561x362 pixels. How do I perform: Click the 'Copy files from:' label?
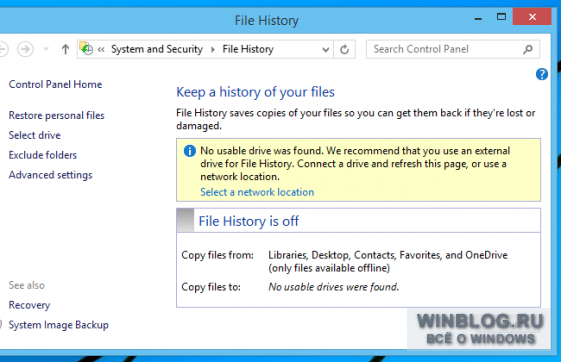[x=218, y=255]
